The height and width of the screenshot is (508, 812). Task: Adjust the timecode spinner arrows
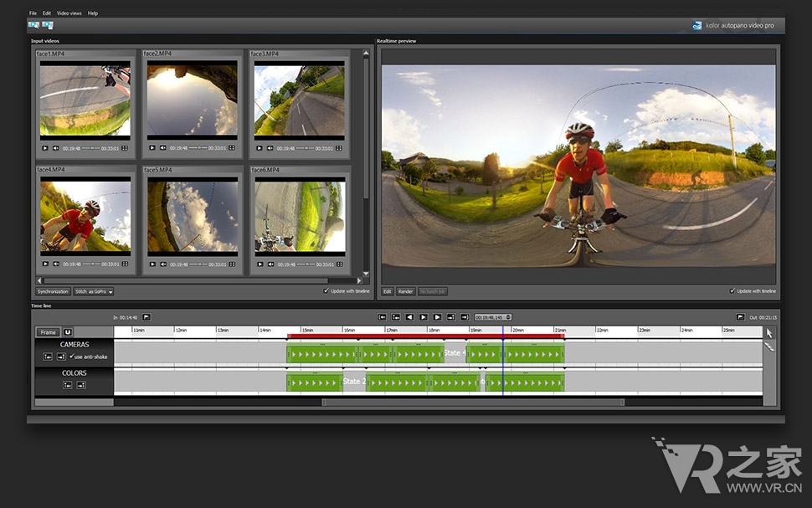508,317
